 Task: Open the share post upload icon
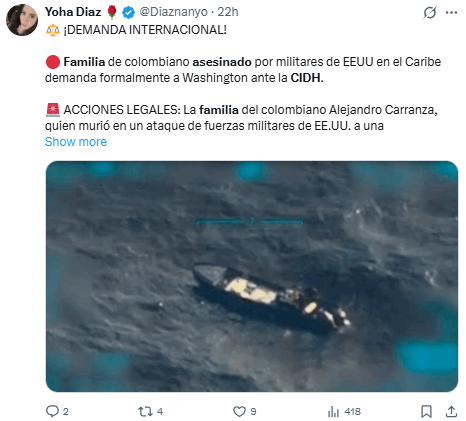[x=451, y=411]
